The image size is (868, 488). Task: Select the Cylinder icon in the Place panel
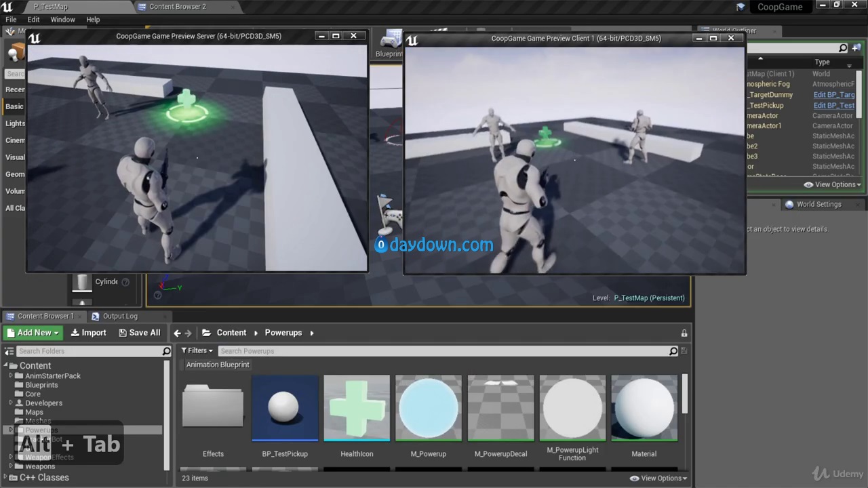click(x=82, y=282)
